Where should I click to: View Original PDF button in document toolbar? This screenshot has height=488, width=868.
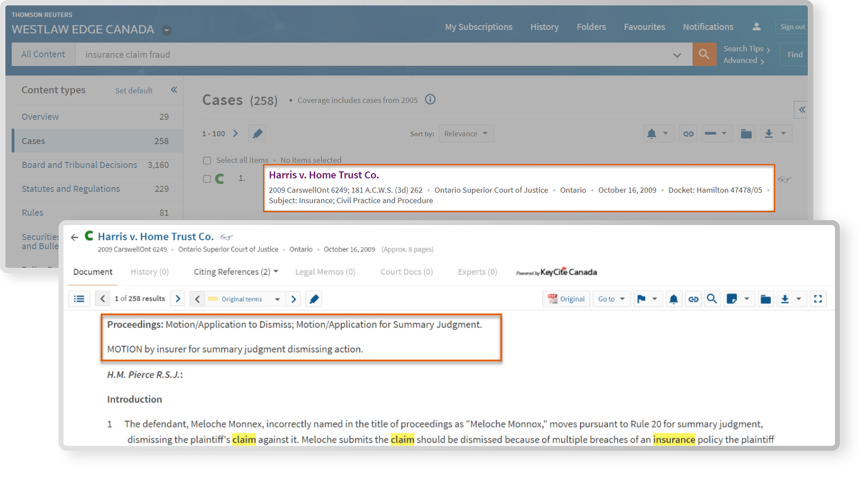[566, 299]
